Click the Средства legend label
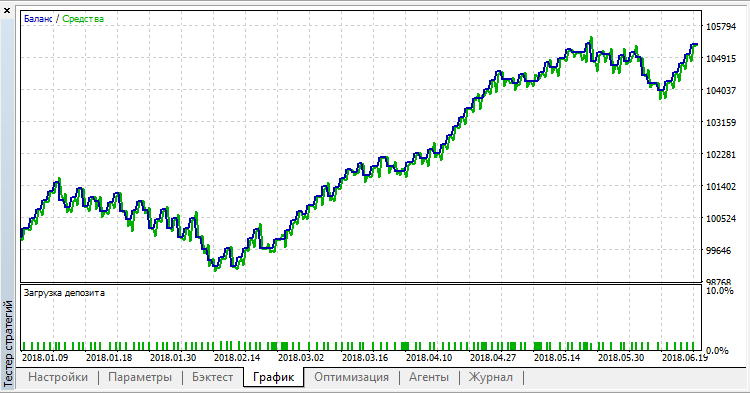This screenshot has width=750, height=394. point(83,19)
